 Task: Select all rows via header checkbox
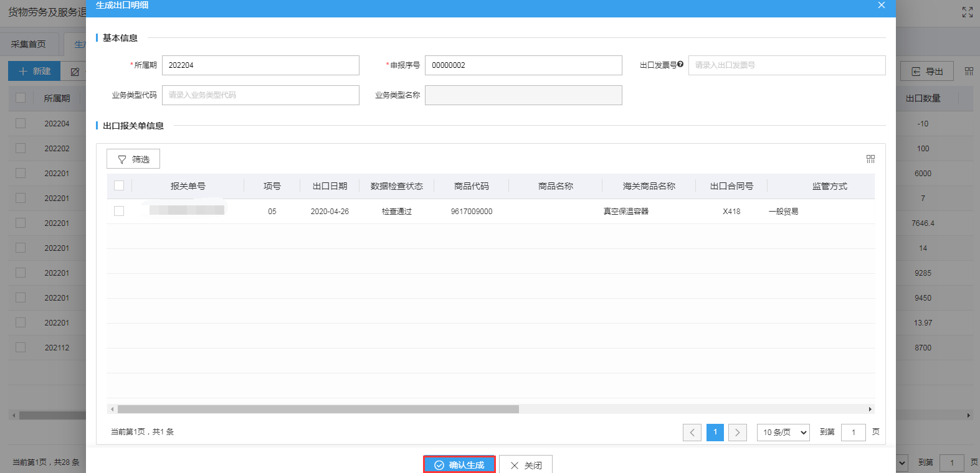click(x=119, y=185)
